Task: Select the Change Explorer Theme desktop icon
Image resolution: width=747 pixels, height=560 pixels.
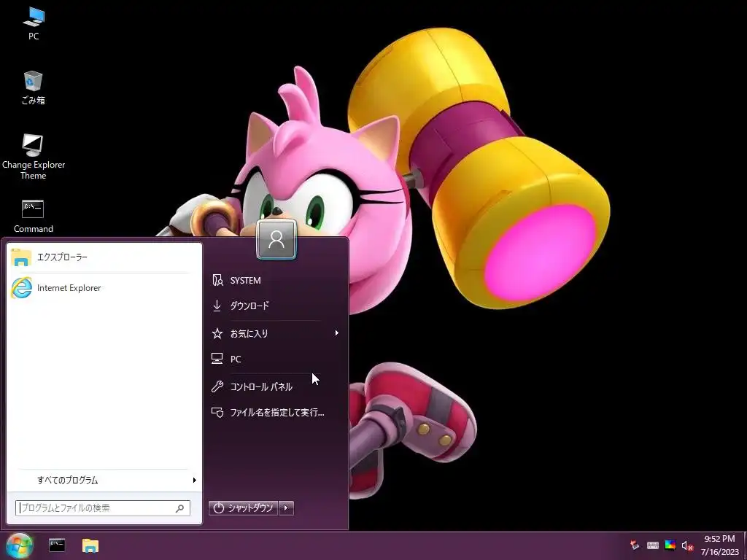Action: (x=34, y=156)
